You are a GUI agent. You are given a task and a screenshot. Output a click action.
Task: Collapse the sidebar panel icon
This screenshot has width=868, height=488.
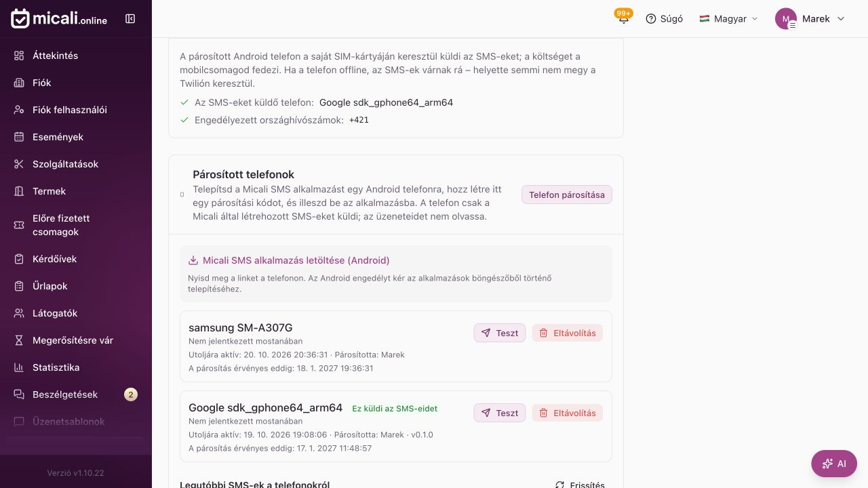coord(130,19)
